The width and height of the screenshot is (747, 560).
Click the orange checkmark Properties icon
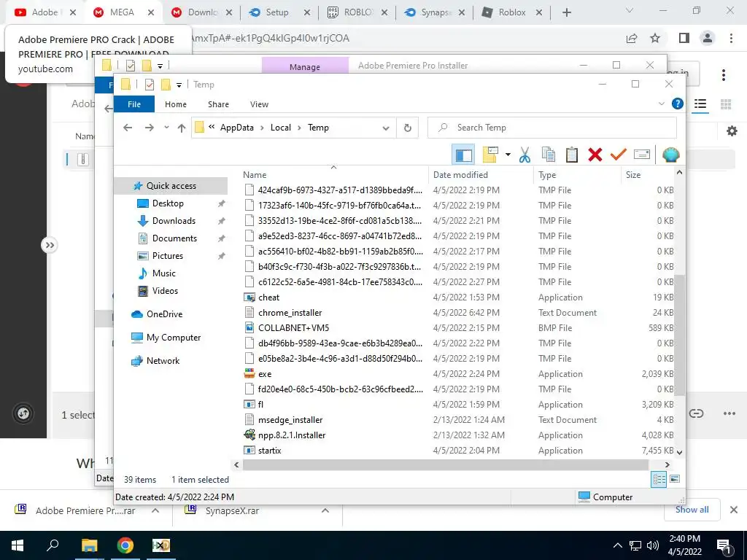pos(619,155)
